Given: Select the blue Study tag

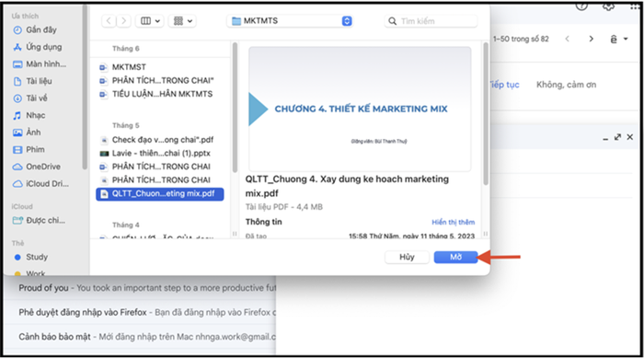Looking at the screenshot, I should pos(30,257).
